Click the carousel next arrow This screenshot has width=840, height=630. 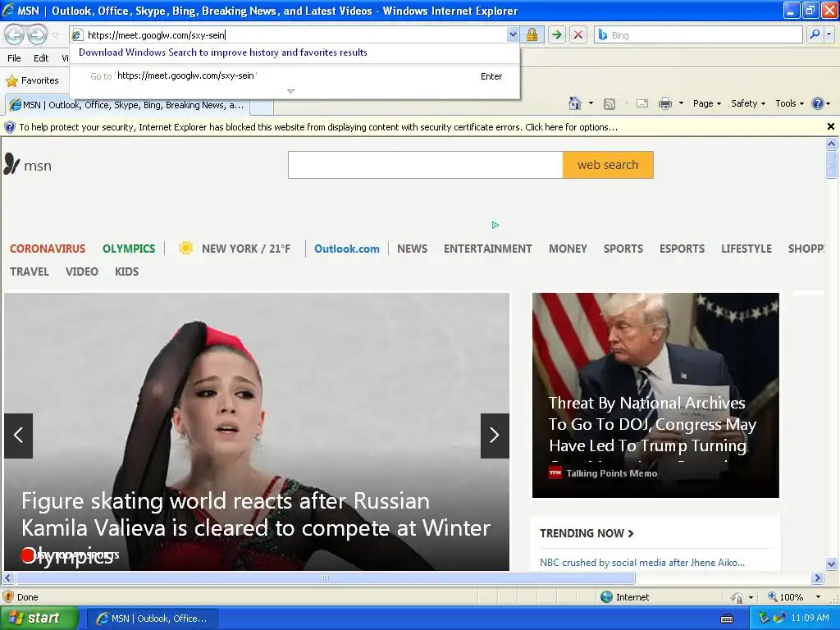tap(495, 436)
